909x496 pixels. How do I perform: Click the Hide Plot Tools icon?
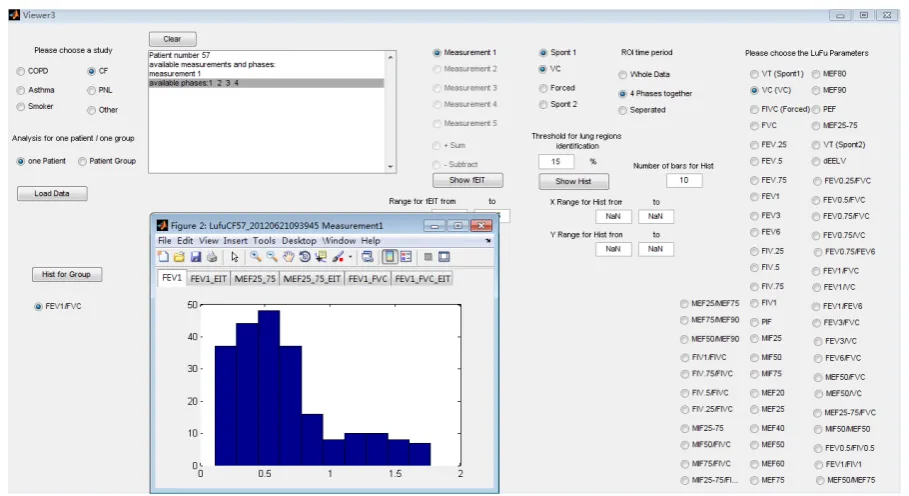(428, 257)
